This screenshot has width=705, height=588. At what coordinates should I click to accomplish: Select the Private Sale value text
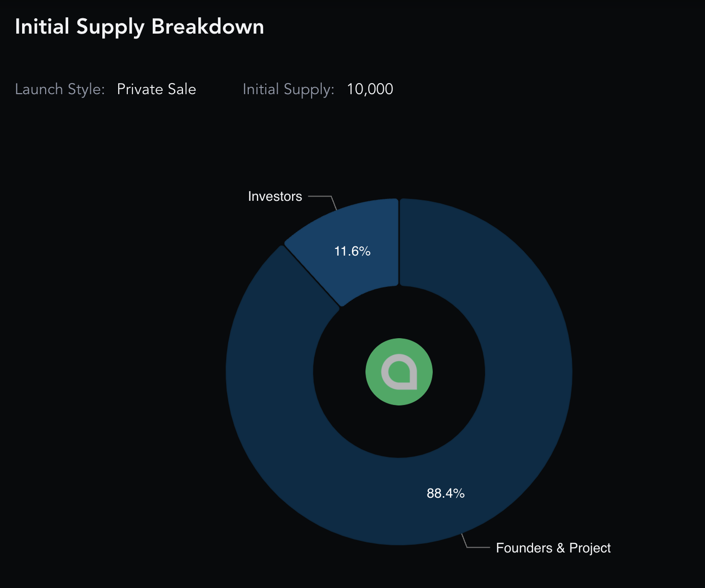[157, 89]
